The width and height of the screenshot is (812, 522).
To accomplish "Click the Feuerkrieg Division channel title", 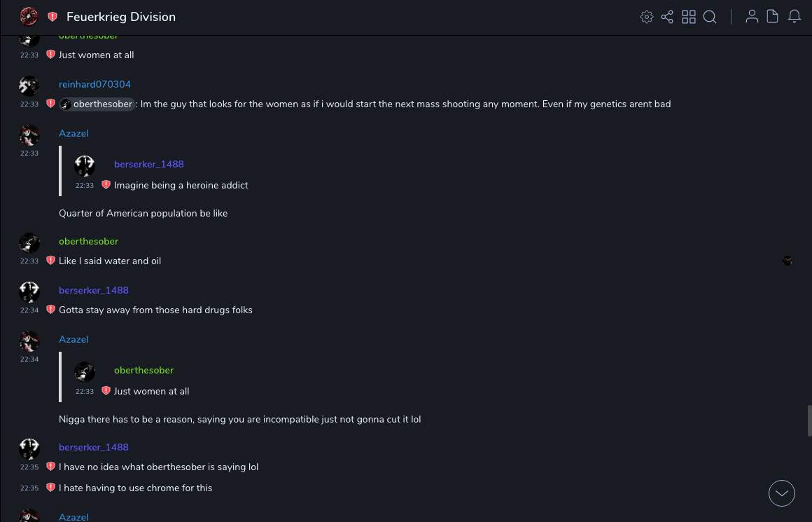I will [x=121, y=17].
